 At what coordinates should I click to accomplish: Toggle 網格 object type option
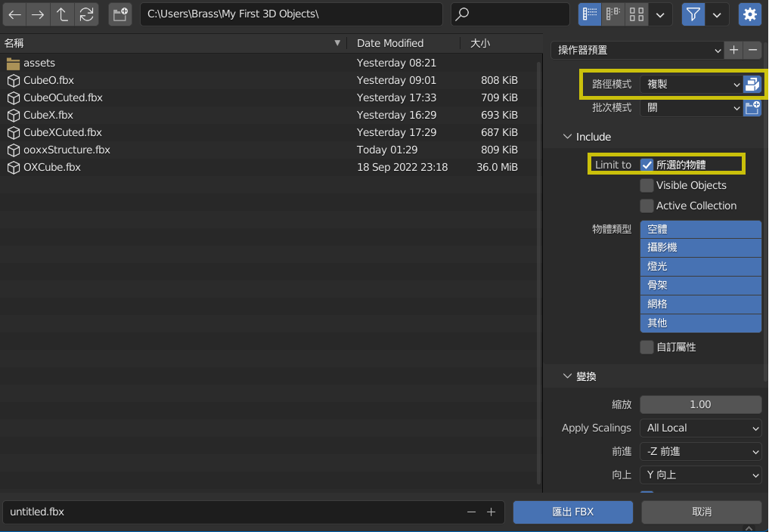tap(700, 304)
